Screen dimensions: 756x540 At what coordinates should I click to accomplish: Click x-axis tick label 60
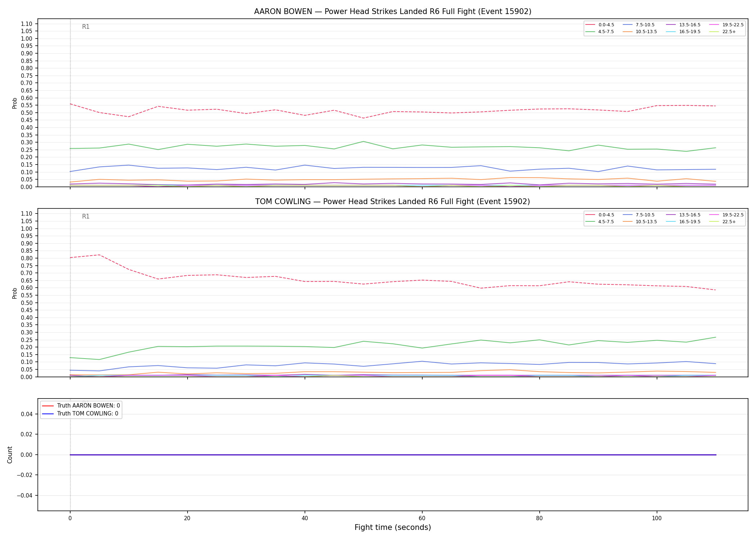pyautogui.click(x=422, y=518)
